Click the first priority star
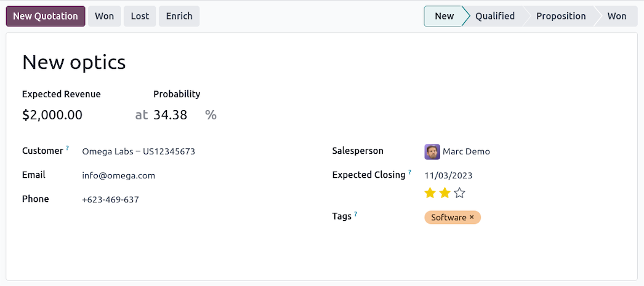Image resolution: width=644 pixels, height=286 pixels. tap(430, 193)
